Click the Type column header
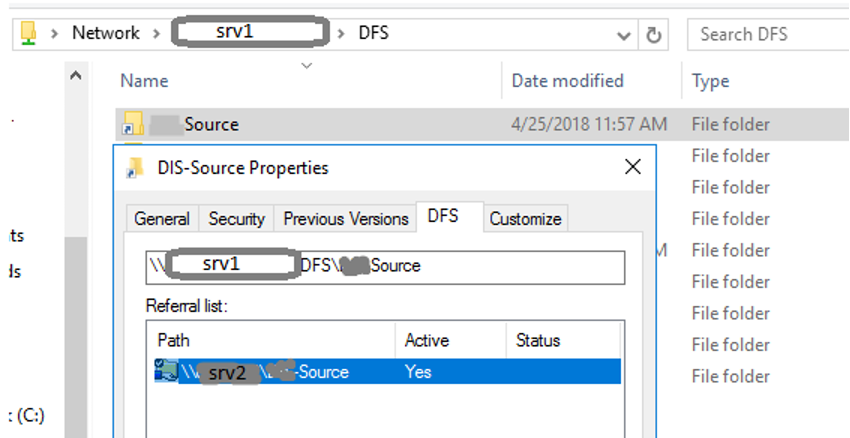The height and width of the screenshot is (438, 850). click(710, 81)
